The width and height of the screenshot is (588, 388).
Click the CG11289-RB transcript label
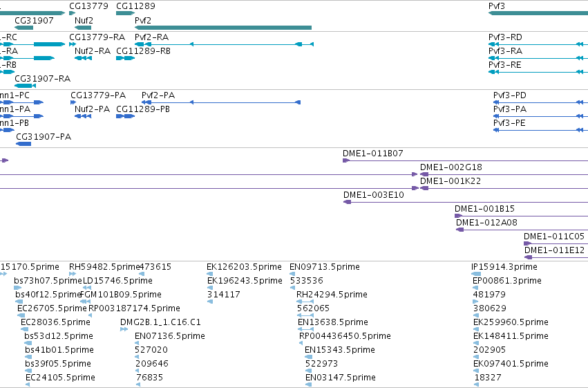tap(143, 51)
